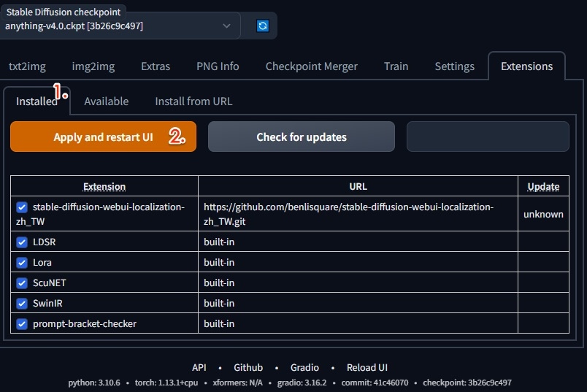The image size is (587, 392).
Task: Click the 'unknown' update status cell
Action: click(x=543, y=214)
